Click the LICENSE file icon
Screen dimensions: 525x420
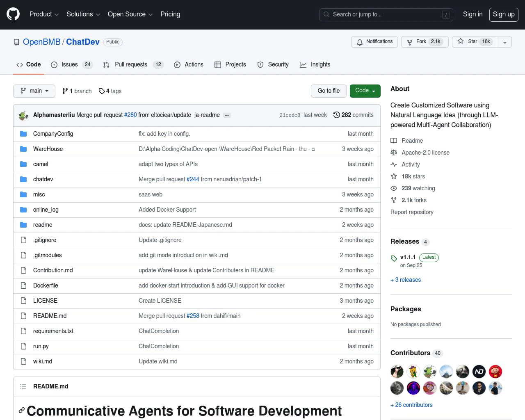tap(23, 301)
